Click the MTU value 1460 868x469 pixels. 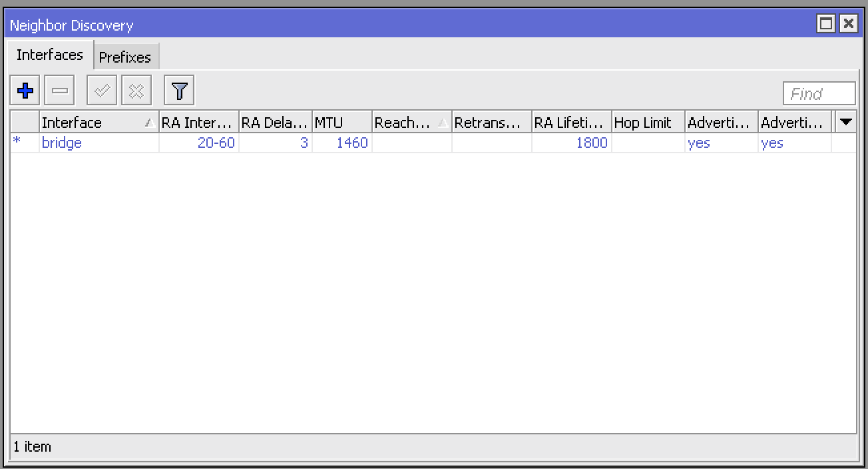click(x=352, y=143)
